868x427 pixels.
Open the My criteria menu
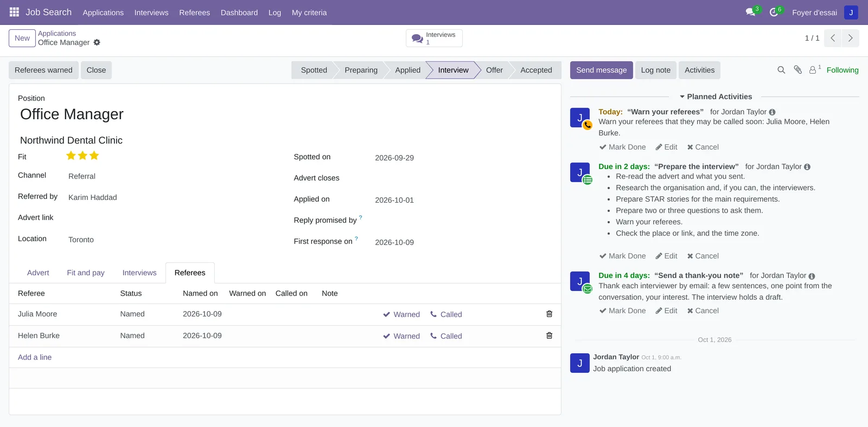pyautogui.click(x=309, y=12)
